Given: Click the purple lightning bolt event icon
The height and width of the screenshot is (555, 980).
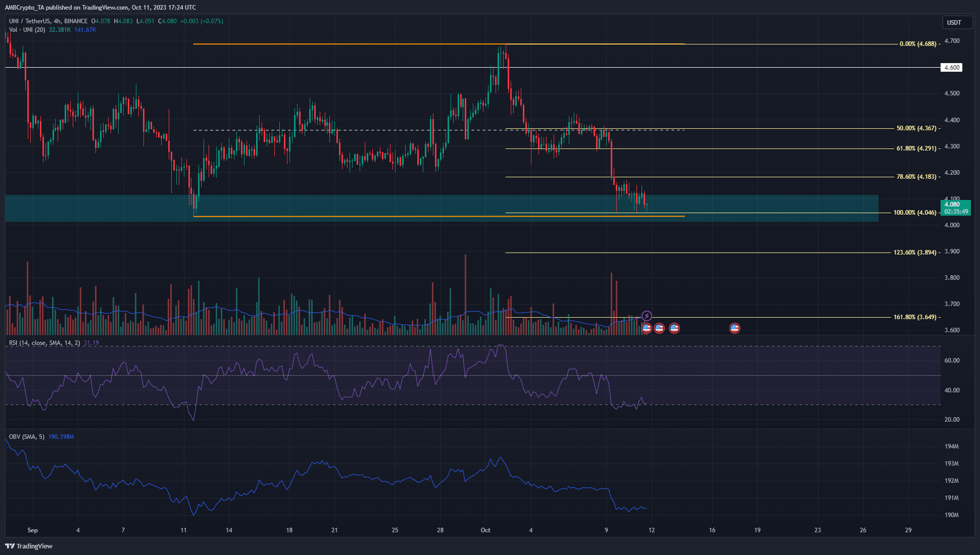Looking at the screenshot, I should 647,316.
